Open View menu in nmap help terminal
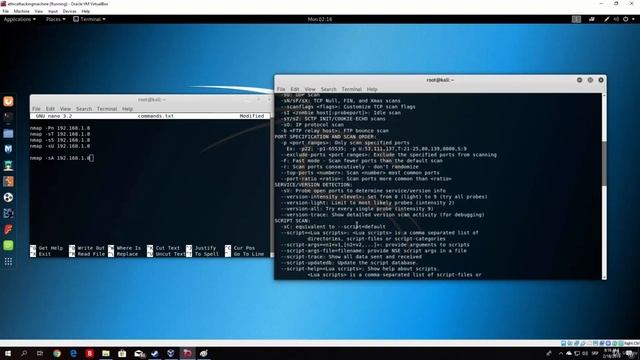The height and width of the screenshot is (360, 640). coord(310,89)
